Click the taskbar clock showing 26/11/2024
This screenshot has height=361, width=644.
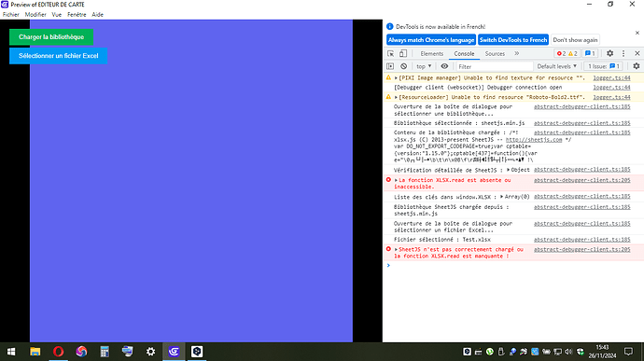[602, 352]
